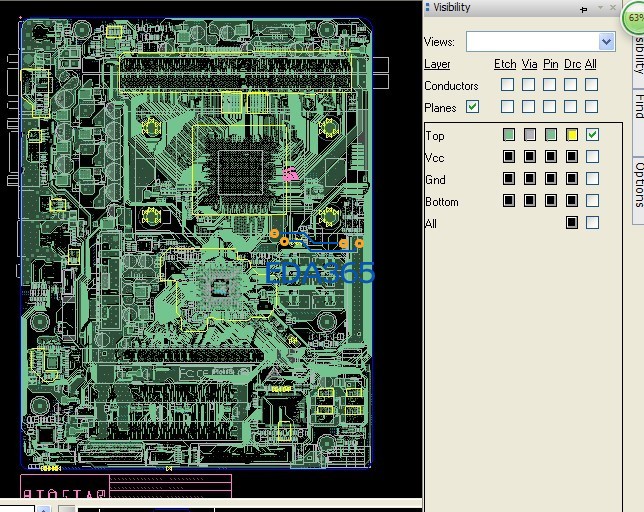The image size is (644, 512).
Task: Select the pink highlighted component on the board
Action: (291, 175)
